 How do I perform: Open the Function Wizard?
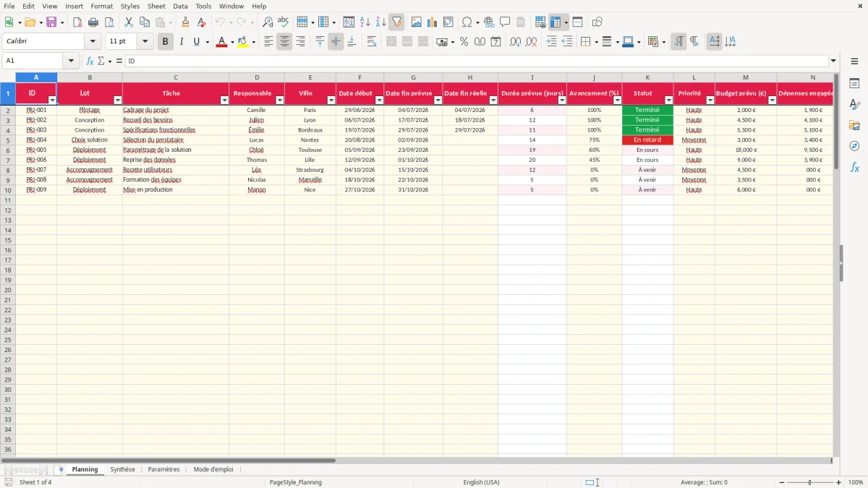[x=90, y=61]
